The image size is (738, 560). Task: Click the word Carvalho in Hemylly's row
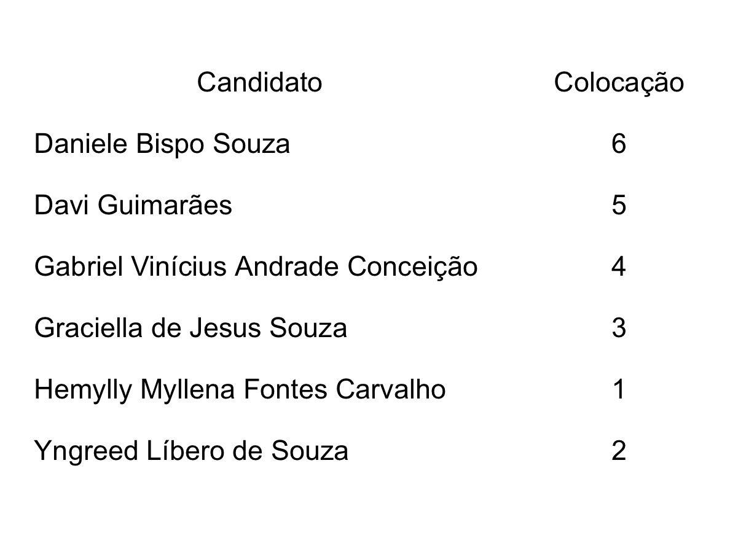[x=395, y=390]
